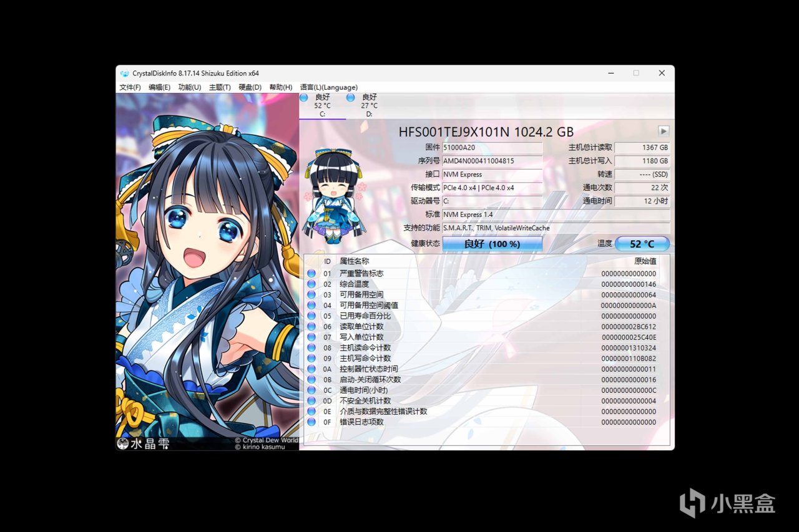799x532 pixels.
Task: Click the total host reads value 1367 GB
Action: 642,148
